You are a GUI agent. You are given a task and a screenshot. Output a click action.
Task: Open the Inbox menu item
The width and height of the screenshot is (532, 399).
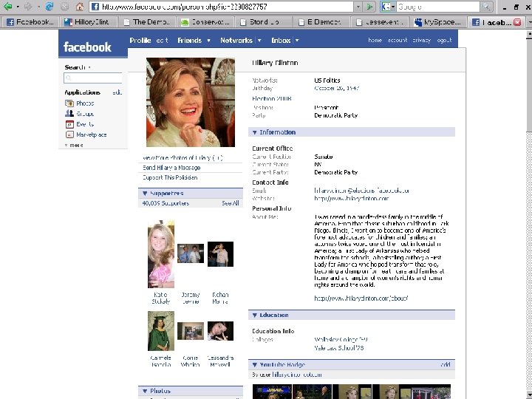point(281,41)
